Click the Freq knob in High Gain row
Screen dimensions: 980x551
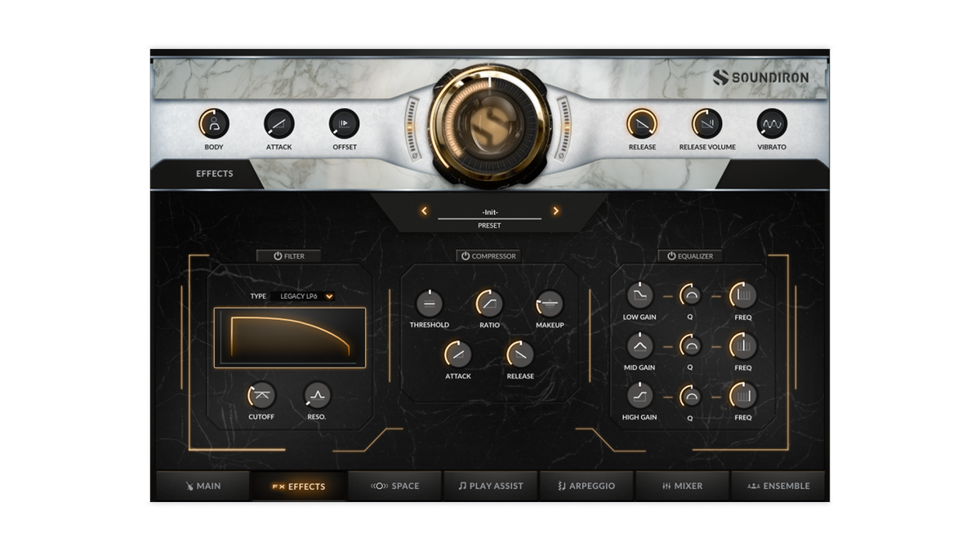743,397
